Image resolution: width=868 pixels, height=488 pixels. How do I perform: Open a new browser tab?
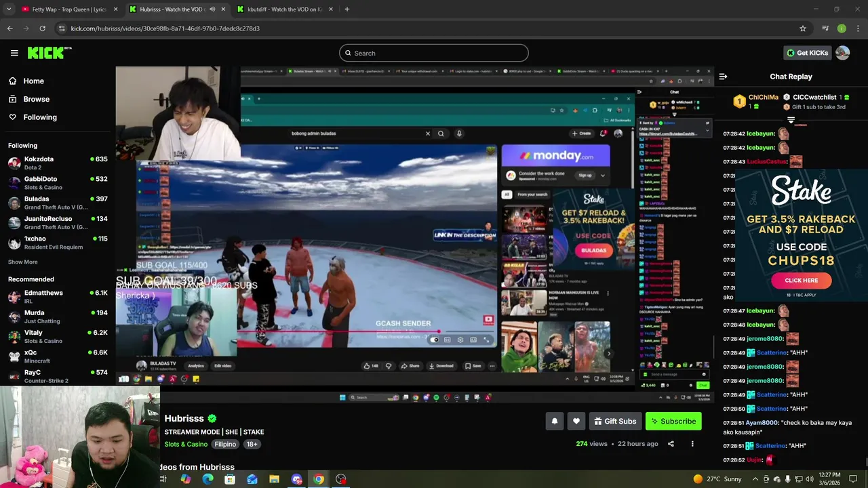[x=347, y=9]
